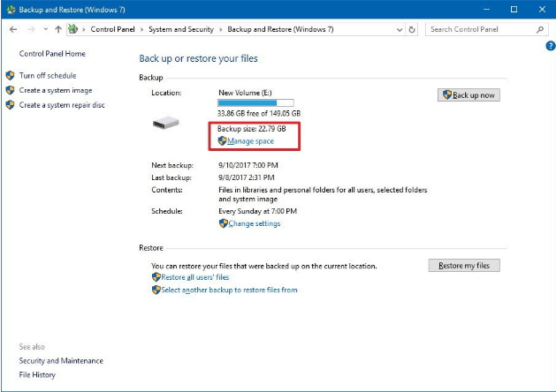Open Turn off schedule link
This screenshot has width=556, height=392.
pos(48,76)
